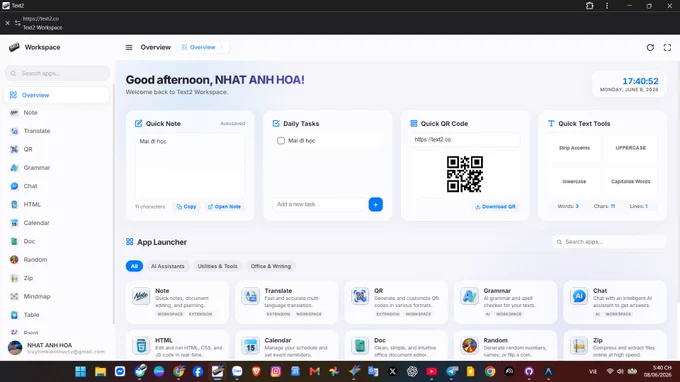Image resolution: width=680 pixels, height=382 pixels.
Task: Open the NHAT ANH HOA user profile
Action: (56, 348)
